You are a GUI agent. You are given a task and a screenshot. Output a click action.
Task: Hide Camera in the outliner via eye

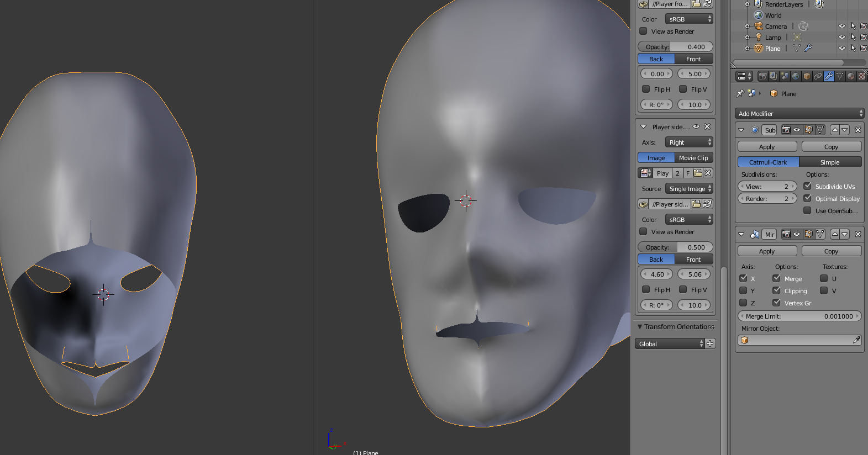coord(841,26)
